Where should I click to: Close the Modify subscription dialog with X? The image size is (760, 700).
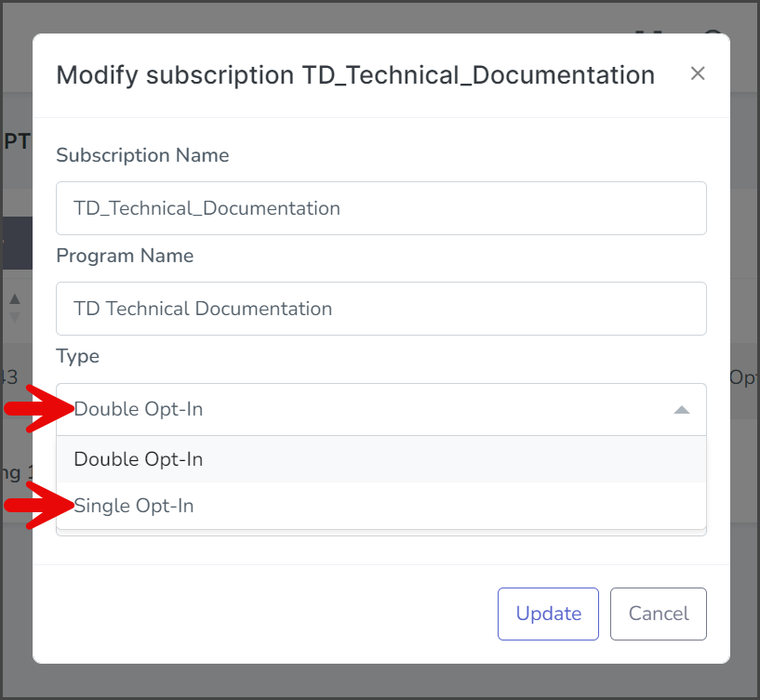pyautogui.click(x=698, y=73)
